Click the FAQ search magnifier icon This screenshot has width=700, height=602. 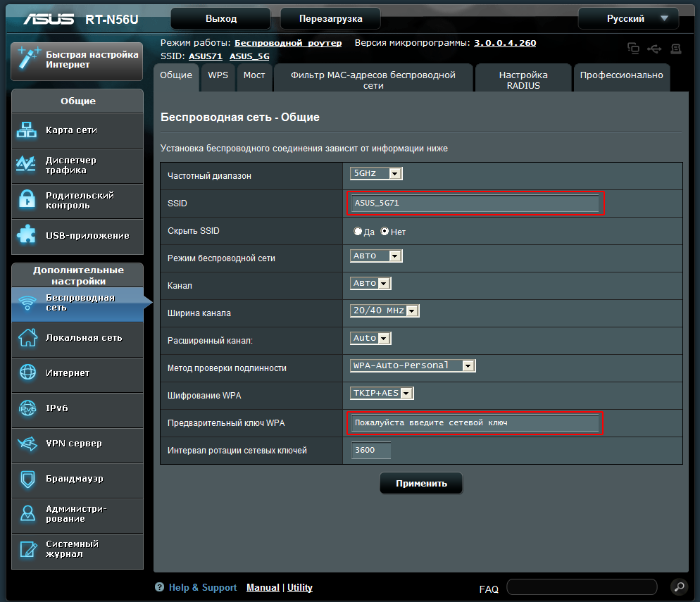679,587
